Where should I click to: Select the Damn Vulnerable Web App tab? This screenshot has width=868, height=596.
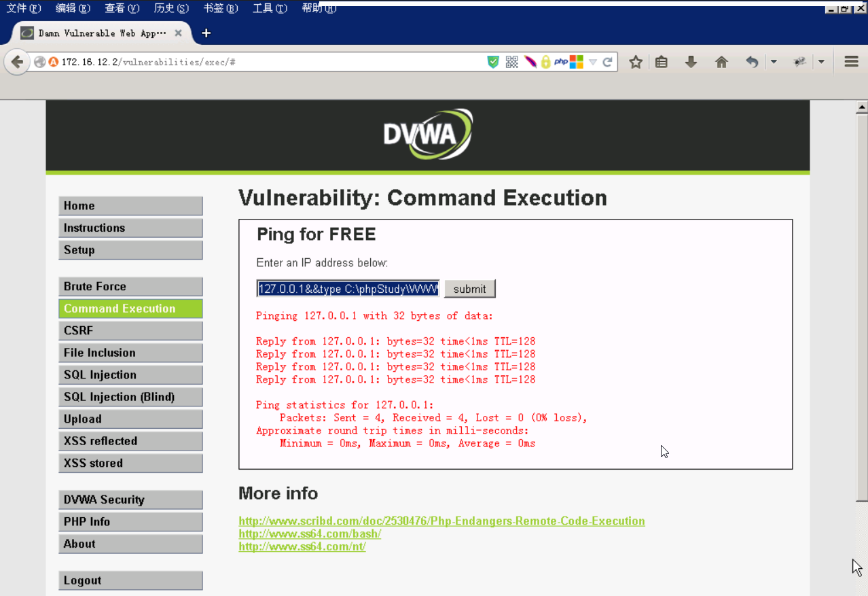point(102,33)
